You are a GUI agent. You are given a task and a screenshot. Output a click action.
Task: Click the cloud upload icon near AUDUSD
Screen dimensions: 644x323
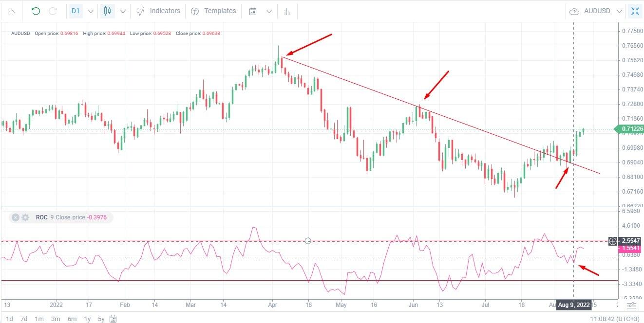(574, 11)
